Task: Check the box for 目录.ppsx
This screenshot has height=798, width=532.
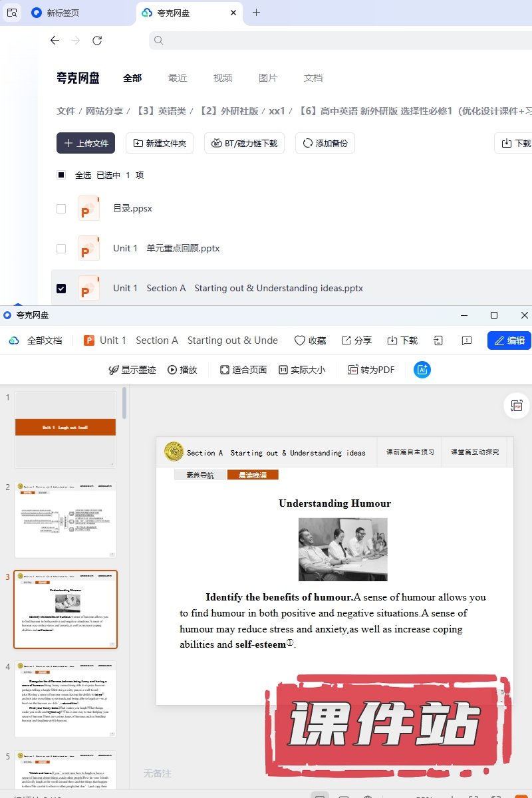Action: 61,209
